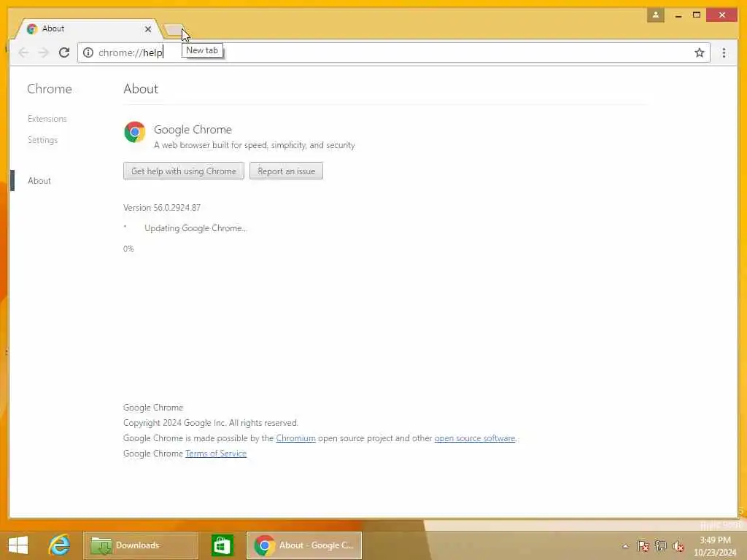Open Chrome's three-dot menu
Screen dimensions: 747x560
pyautogui.click(x=724, y=52)
